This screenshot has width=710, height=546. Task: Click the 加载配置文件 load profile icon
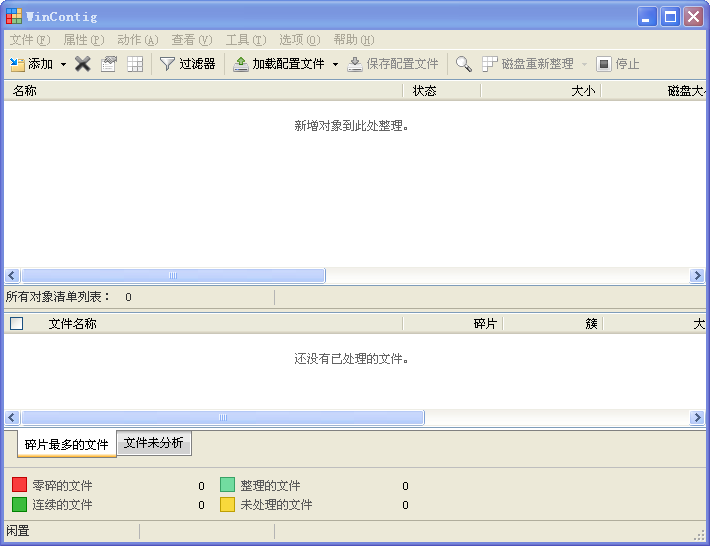(x=240, y=64)
